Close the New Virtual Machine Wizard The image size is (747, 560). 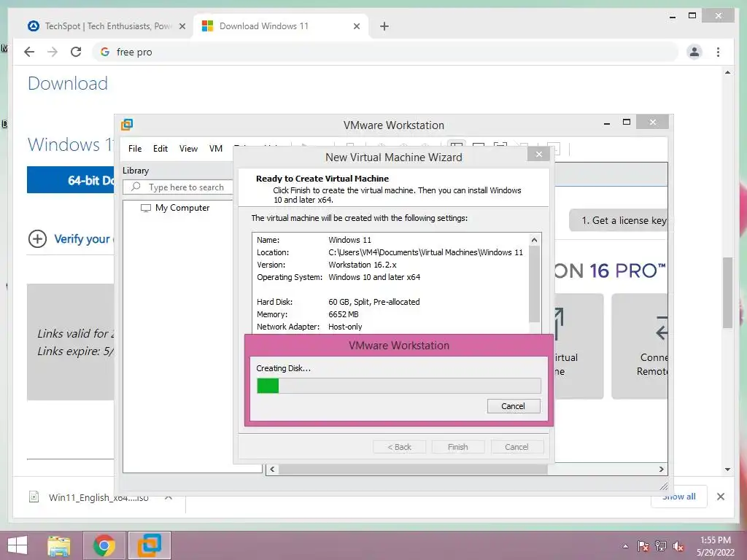[539, 154]
